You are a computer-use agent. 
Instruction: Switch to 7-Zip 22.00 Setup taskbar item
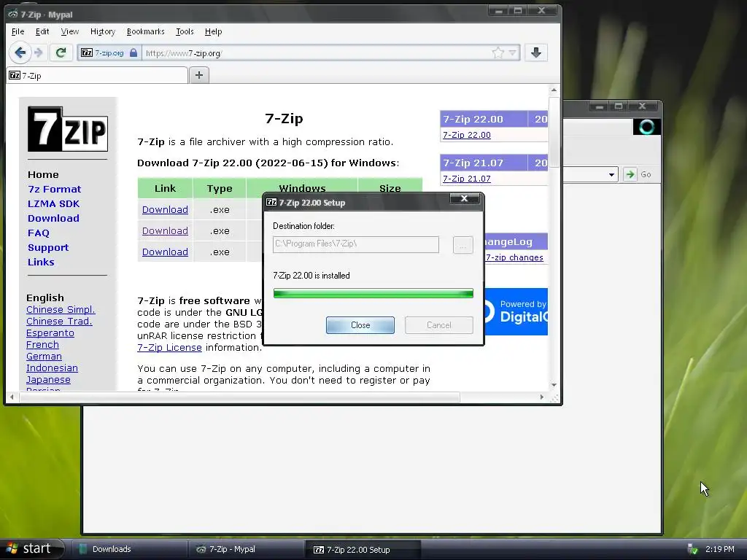click(x=363, y=550)
